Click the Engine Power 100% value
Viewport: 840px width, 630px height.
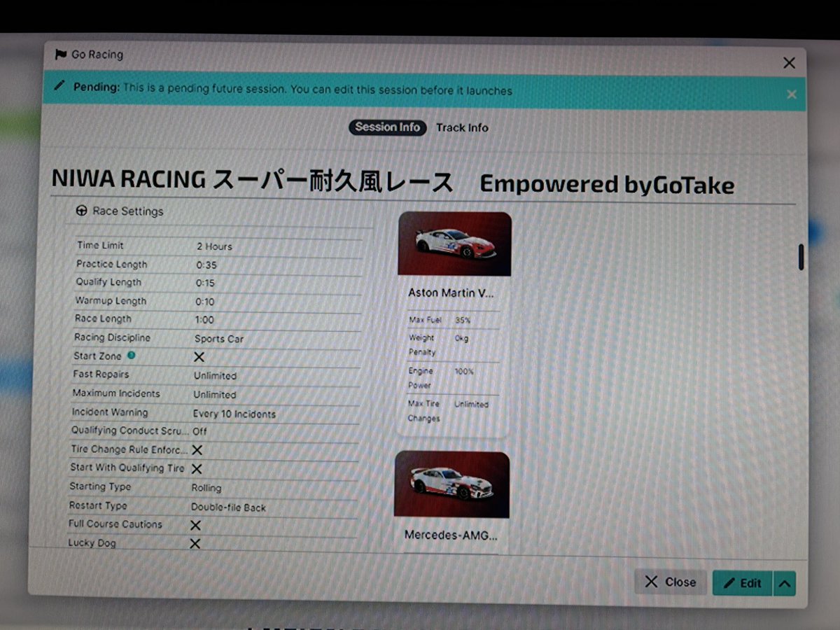pos(464,372)
